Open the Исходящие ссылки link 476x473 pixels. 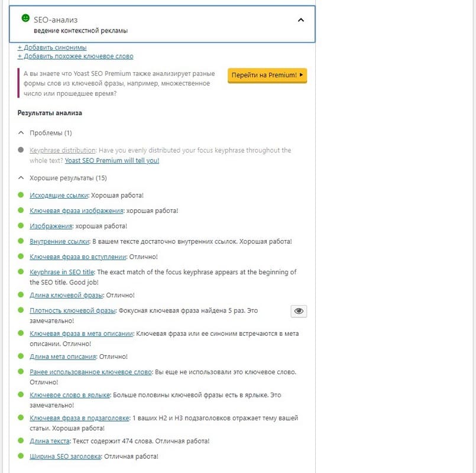click(59, 196)
